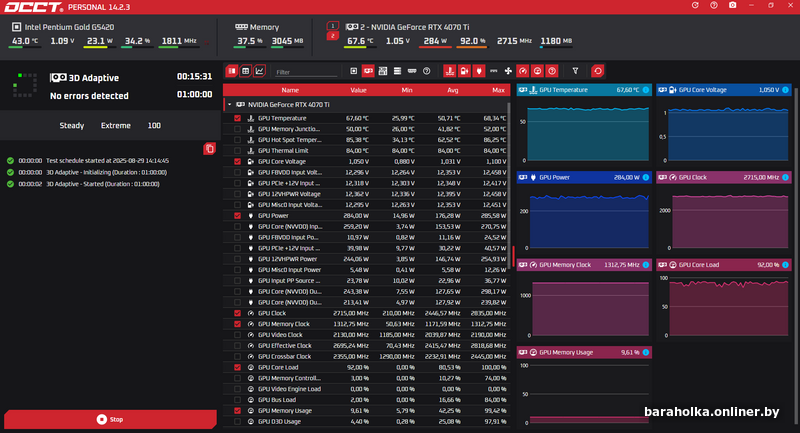Open info for GPU Clock graph
The width and height of the screenshot is (800, 433).
[x=785, y=177]
